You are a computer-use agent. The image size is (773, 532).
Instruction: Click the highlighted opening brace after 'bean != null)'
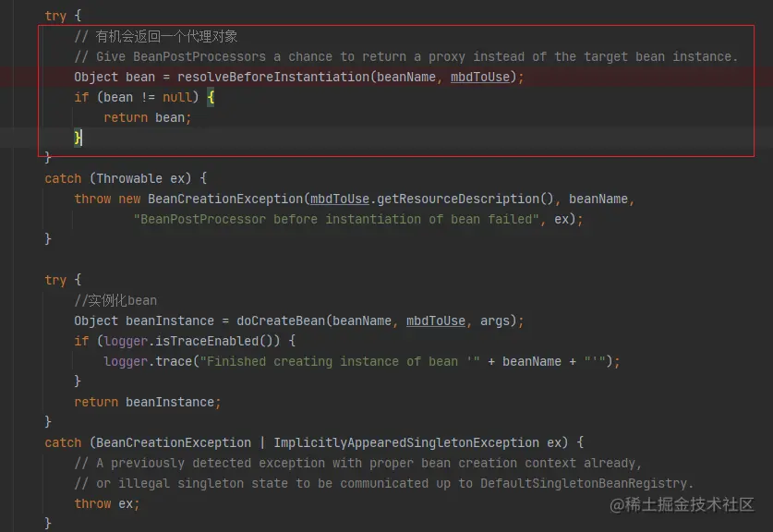211,98
